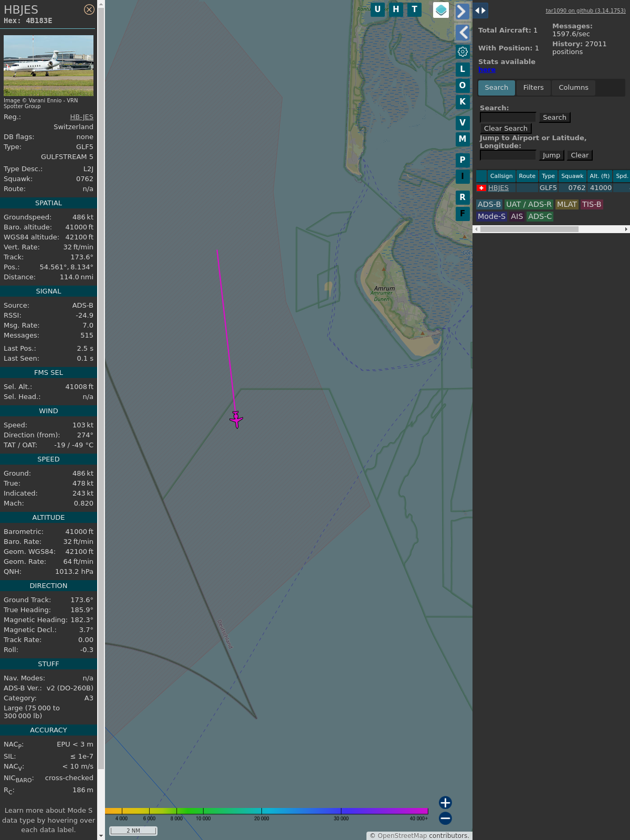Viewport: 630px width, 840px height.
Task: Open the HB-JES registration link
Action: point(81,117)
